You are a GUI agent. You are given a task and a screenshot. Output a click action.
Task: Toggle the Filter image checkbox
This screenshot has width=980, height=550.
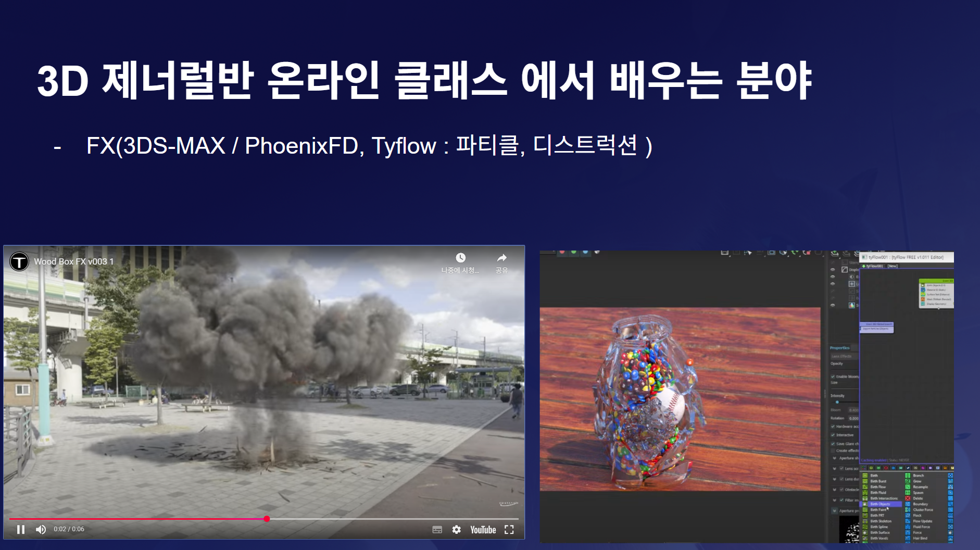click(841, 500)
